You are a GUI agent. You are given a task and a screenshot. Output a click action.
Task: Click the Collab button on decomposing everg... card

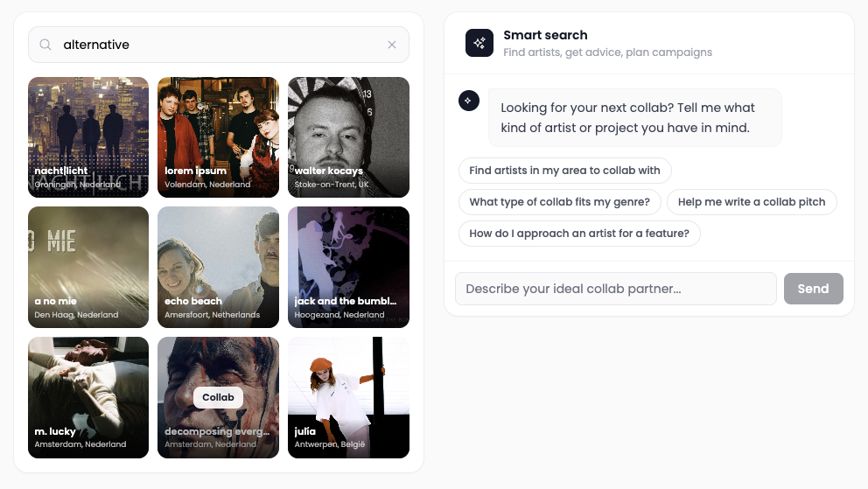click(218, 397)
